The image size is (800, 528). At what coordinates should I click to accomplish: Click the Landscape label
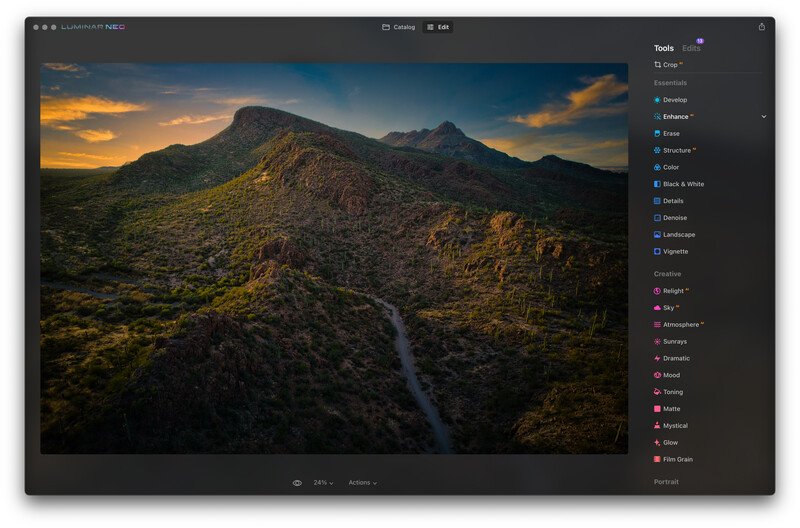tap(679, 235)
